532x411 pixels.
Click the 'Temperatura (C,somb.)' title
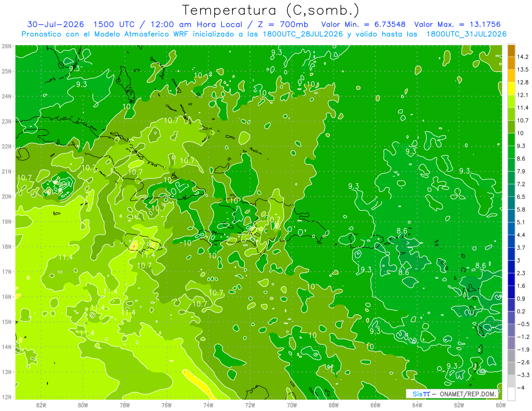click(x=271, y=10)
